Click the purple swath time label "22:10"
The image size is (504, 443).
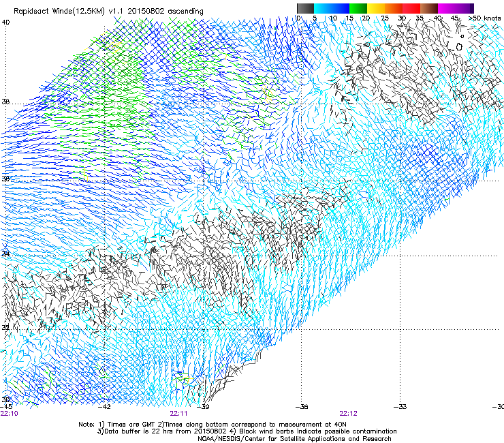[x=10, y=414]
